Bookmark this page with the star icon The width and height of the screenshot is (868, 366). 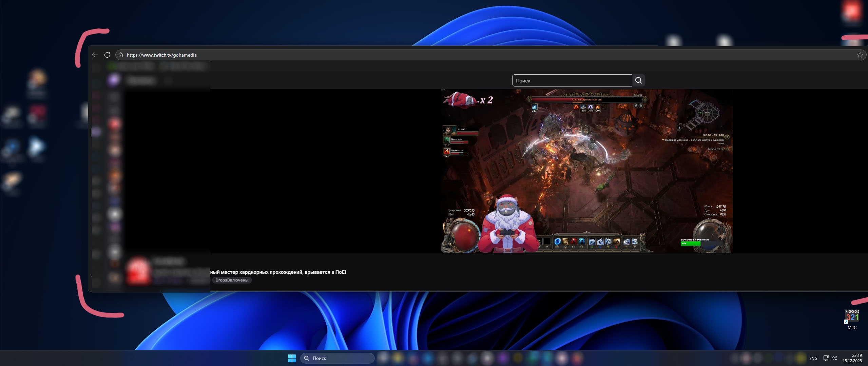(x=860, y=55)
